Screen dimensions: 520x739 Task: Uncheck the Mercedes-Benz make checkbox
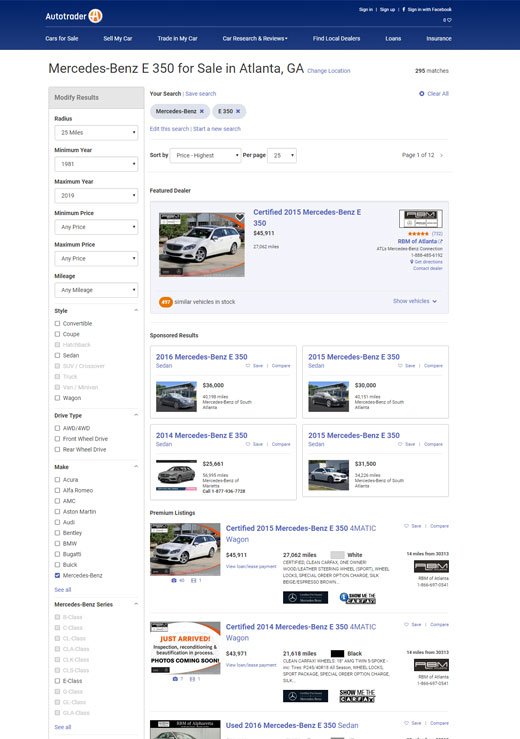coord(58,575)
